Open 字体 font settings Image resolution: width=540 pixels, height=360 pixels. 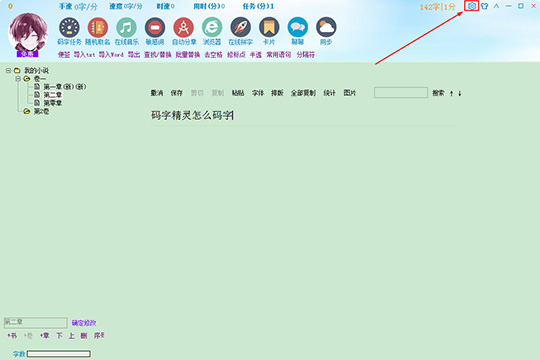258,93
